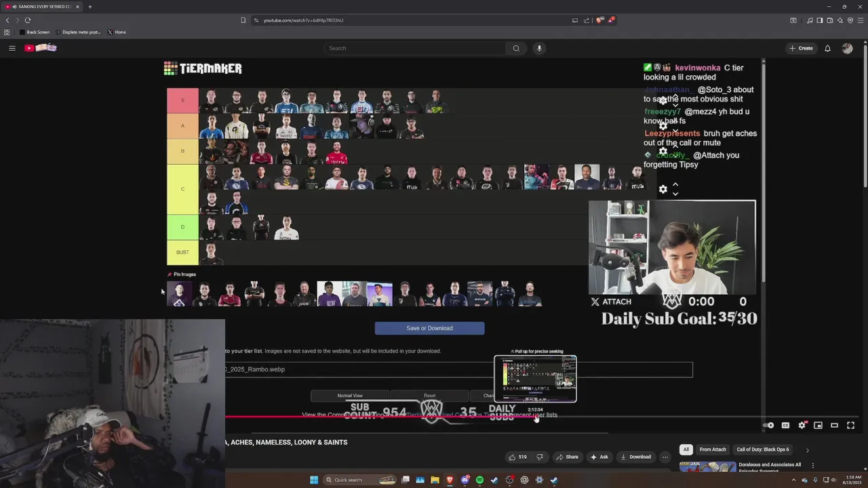Click the tray volume speaker icon
868x488 pixels.
[x=833, y=480]
